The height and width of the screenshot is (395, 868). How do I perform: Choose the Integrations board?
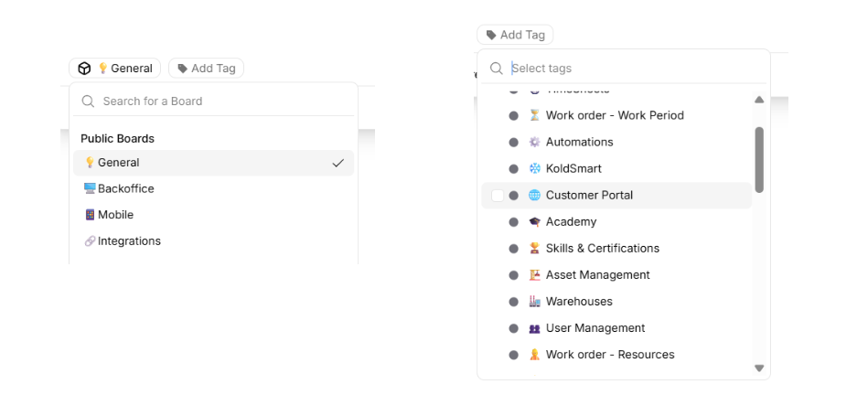click(129, 241)
